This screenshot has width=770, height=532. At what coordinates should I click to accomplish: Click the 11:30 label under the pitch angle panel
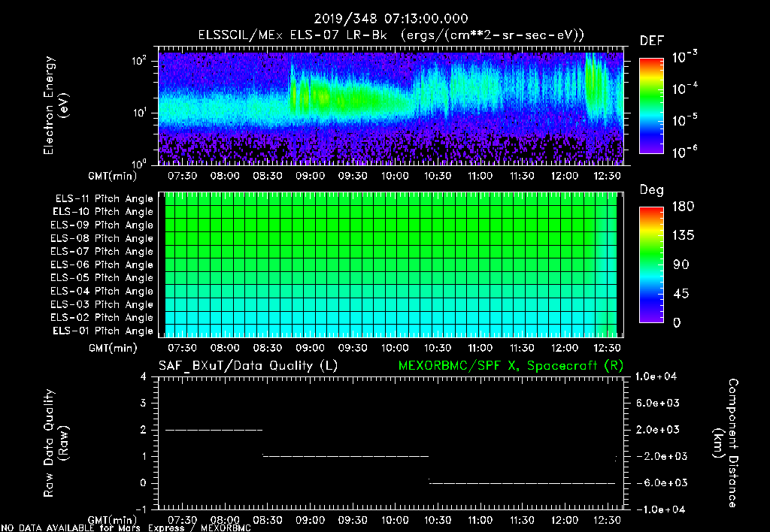tap(523, 348)
